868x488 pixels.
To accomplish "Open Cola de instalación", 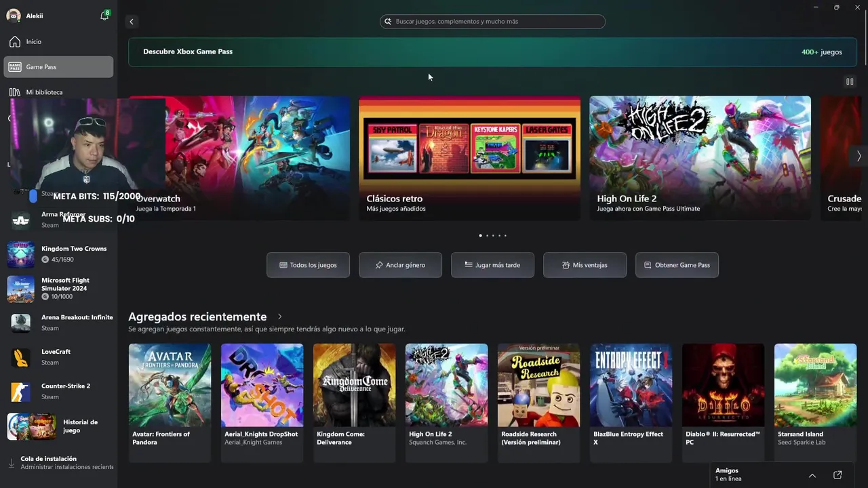I will click(58, 463).
